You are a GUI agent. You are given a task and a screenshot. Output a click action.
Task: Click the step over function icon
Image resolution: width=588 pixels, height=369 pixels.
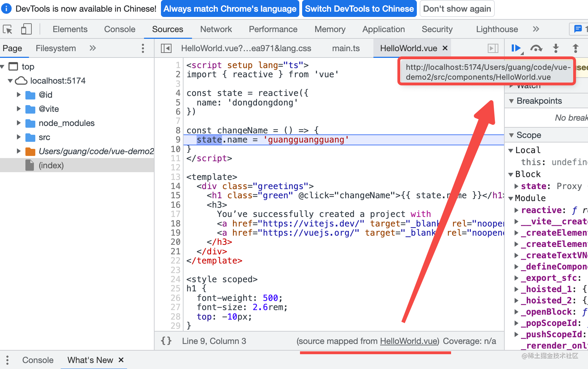(x=536, y=48)
